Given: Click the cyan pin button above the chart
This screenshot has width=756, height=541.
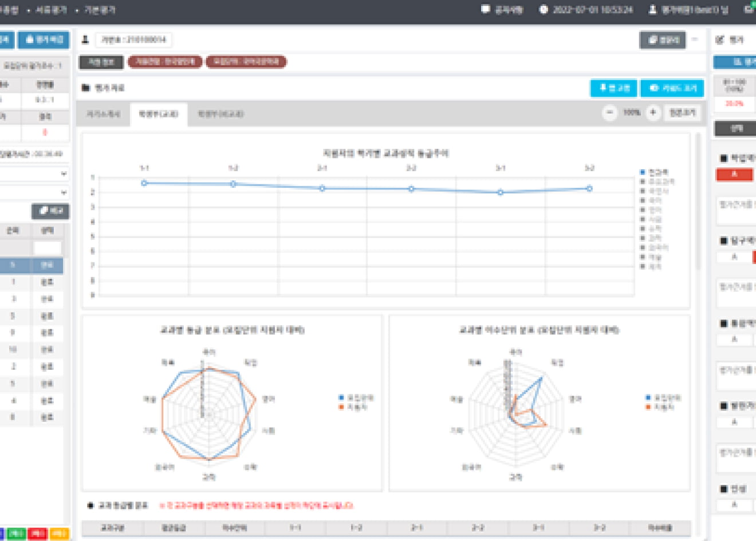Looking at the screenshot, I should point(613,88).
